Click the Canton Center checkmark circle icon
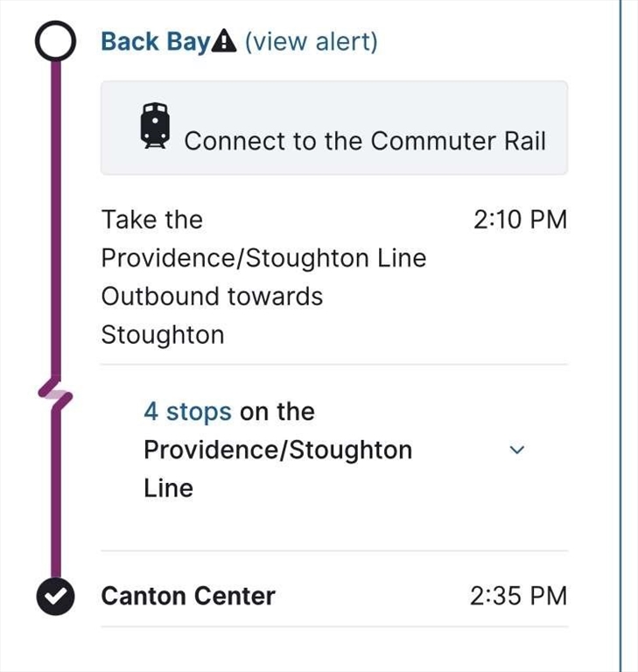The height and width of the screenshot is (672, 638). (55, 596)
